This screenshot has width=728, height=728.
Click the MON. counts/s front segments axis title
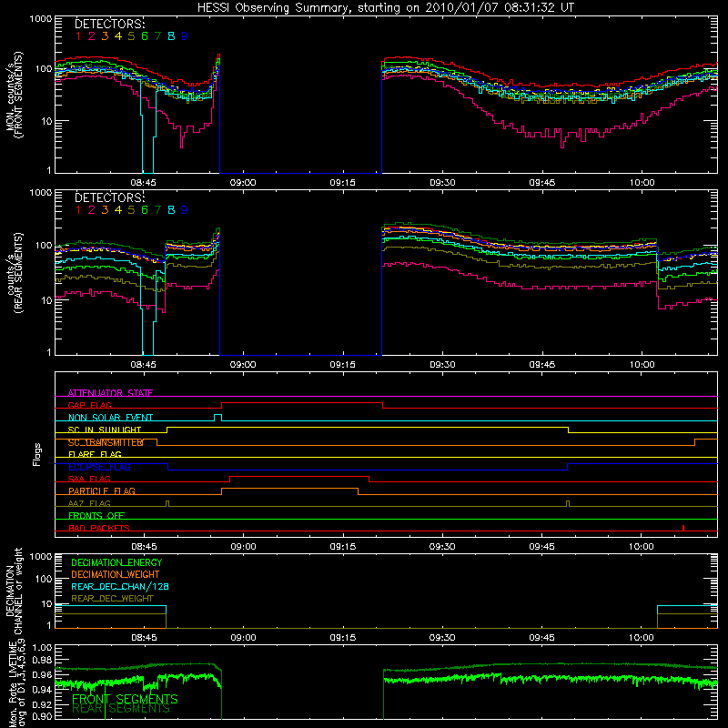(15, 95)
